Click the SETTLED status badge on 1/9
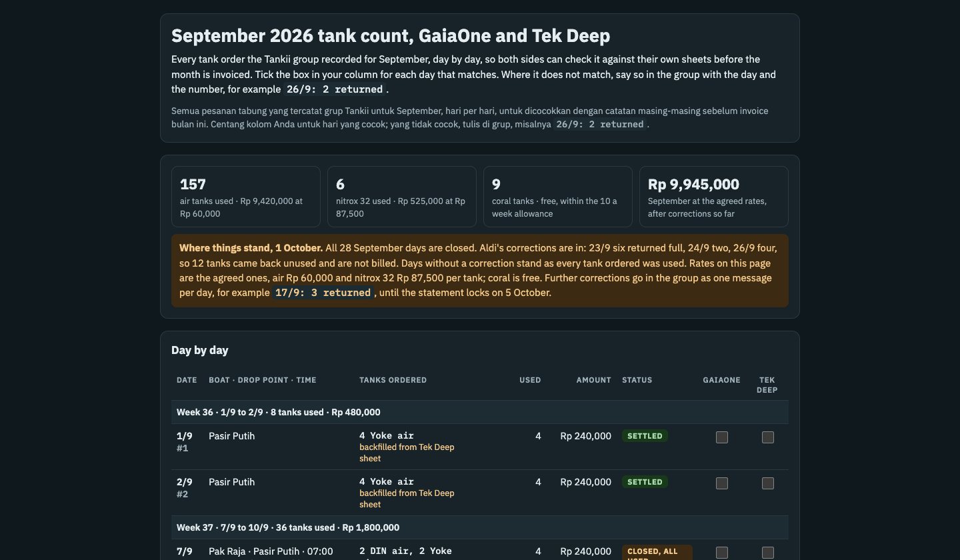The width and height of the screenshot is (960, 560). coord(645,436)
